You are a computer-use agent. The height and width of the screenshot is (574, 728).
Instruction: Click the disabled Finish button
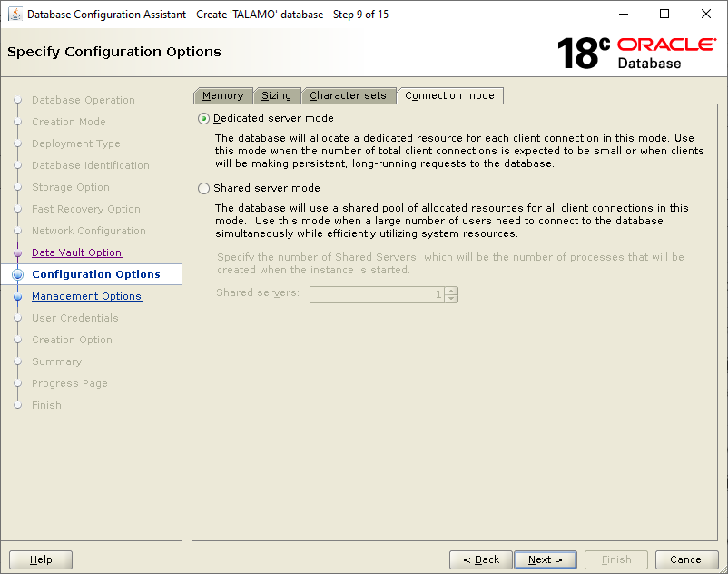(x=616, y=559)
